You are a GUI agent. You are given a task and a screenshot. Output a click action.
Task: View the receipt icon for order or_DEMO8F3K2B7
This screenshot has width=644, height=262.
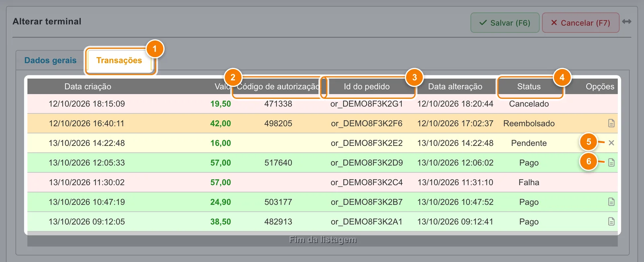[x=611, y=202]
